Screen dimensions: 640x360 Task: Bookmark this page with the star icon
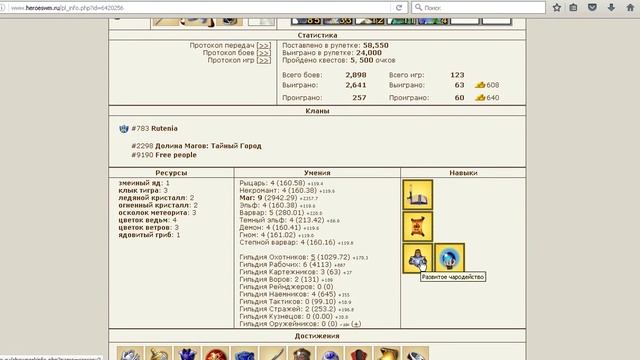pos(557,7)
